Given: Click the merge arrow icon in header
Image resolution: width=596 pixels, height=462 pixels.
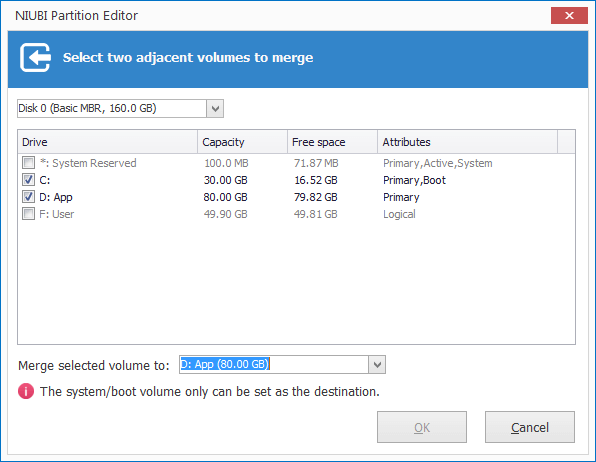Looking at the screenshot, I should (x=35, y=57).
